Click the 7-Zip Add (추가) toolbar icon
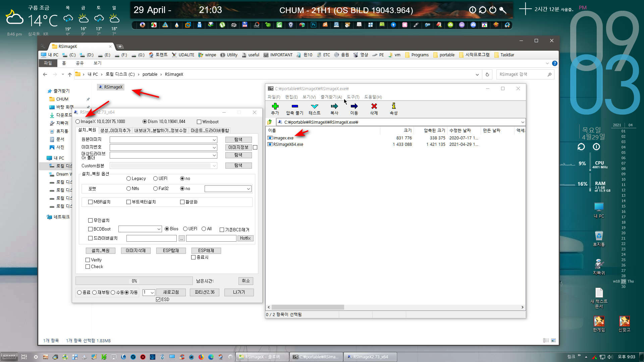This screenshot has width=644, height=362. [275, 106]
